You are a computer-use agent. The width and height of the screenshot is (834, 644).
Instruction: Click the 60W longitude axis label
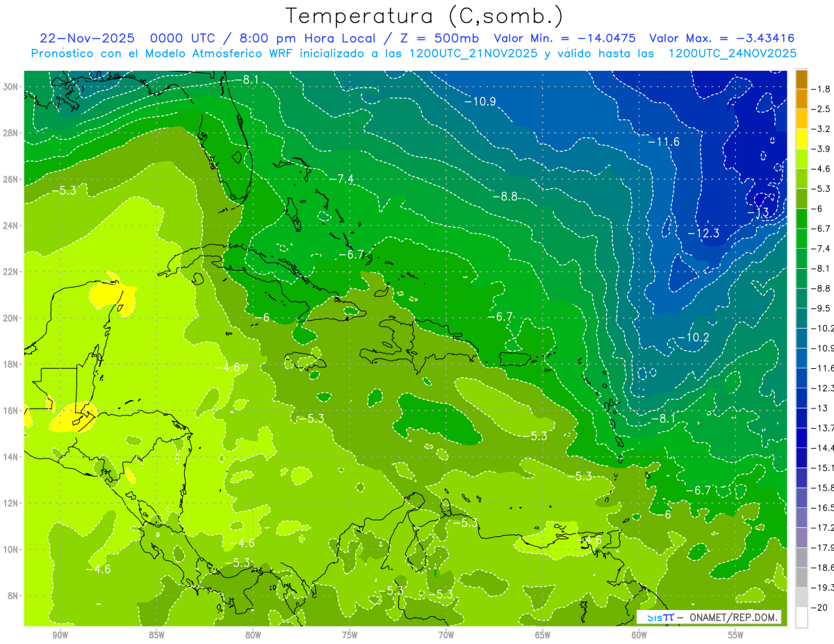coord(639,635)
